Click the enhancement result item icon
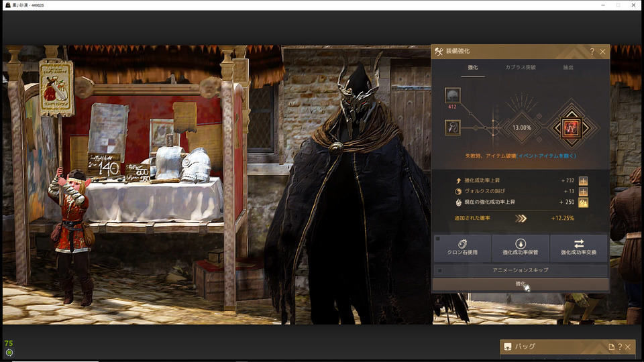The image size is (644, 362). click(572, 128)
